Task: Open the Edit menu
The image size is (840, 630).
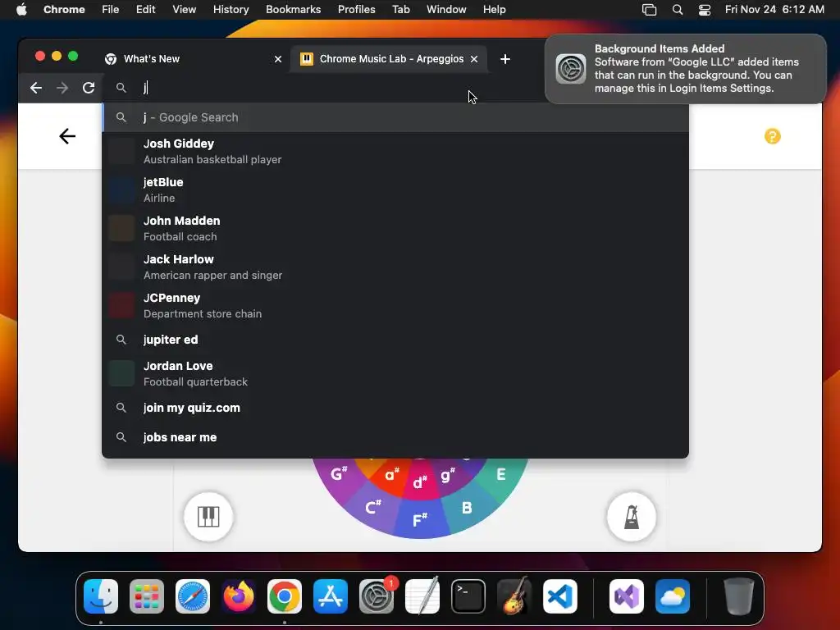Action: point(146,9)
